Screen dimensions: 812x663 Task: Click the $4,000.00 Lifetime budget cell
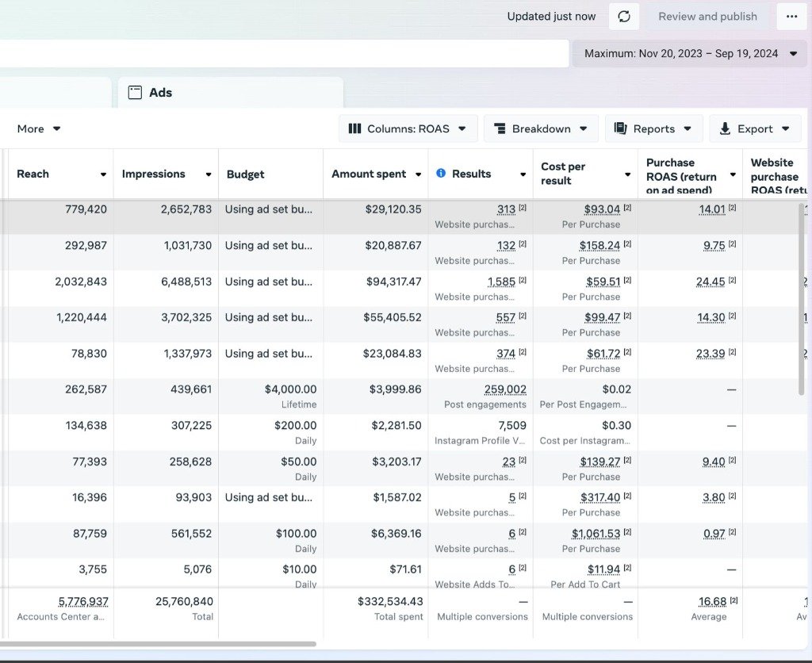pos(290,389)
